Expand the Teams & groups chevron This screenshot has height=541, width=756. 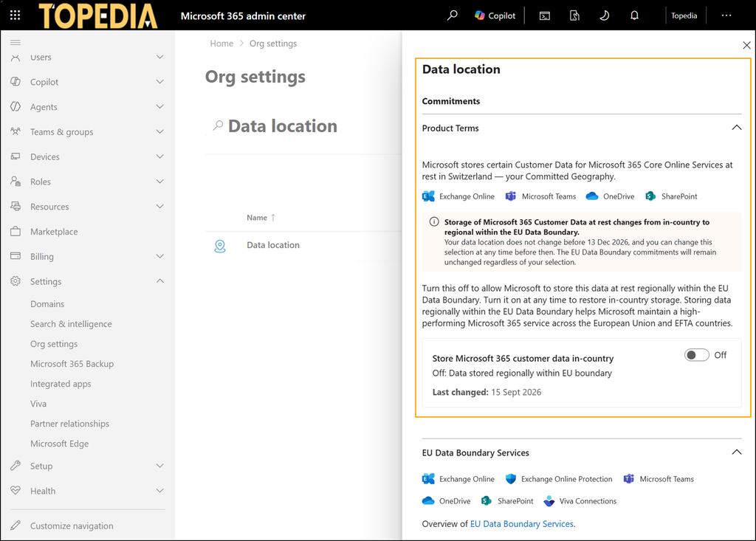click(159, 131)
